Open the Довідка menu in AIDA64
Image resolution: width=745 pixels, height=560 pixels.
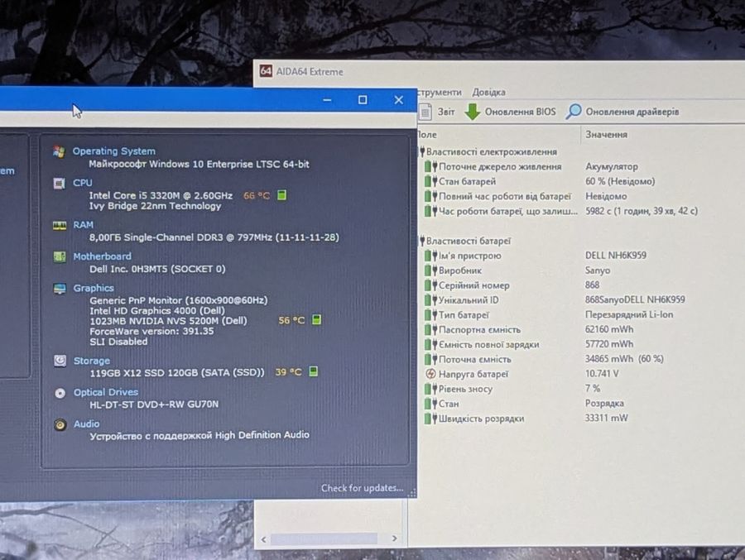tap(488, 92)
